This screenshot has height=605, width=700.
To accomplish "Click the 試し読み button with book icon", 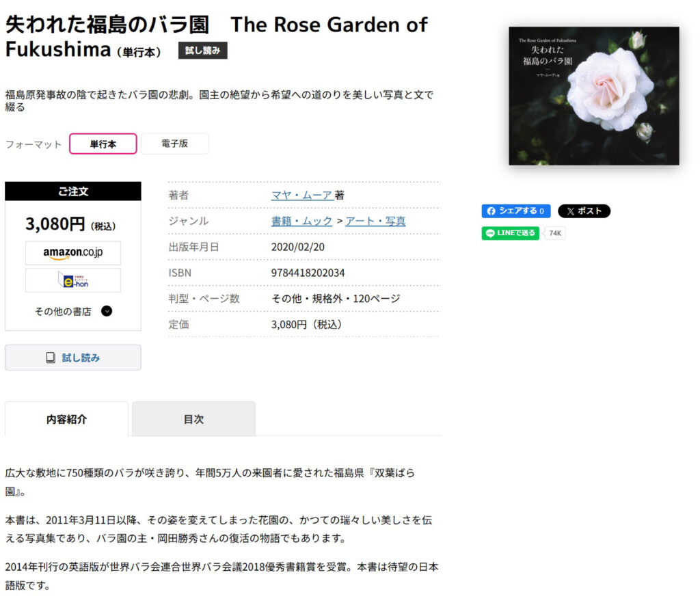I will pyautogui.click(x=73, y=358).
